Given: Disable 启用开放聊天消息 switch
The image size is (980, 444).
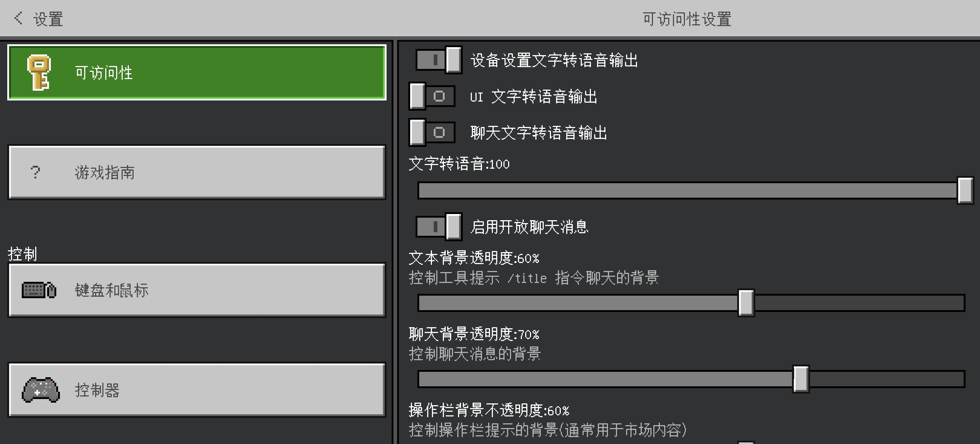Looking at the screenshot, I should (439, 227).
